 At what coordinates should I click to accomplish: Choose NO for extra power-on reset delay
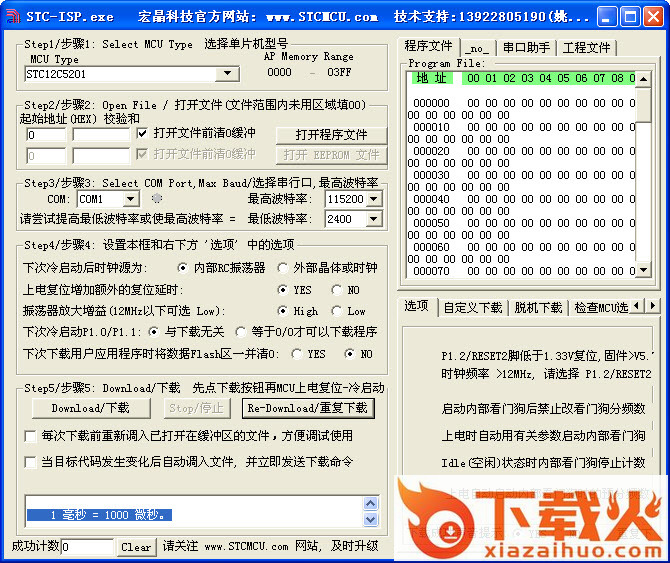click(x=336, y=290)
